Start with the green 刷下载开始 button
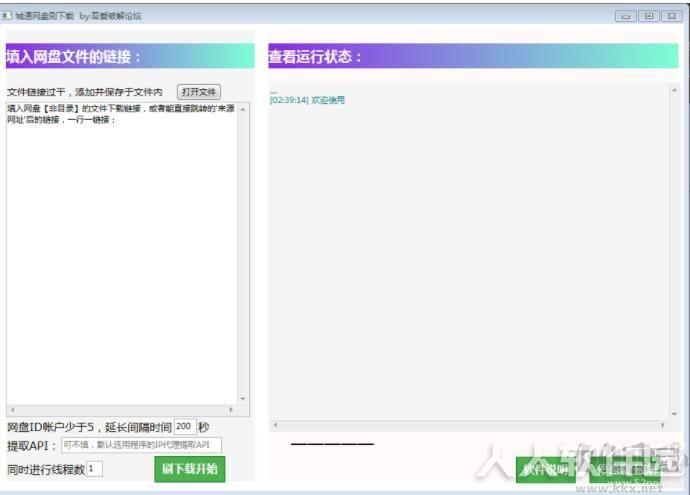The width and height of the screenshot is (690, 495). tap(190, 469)
